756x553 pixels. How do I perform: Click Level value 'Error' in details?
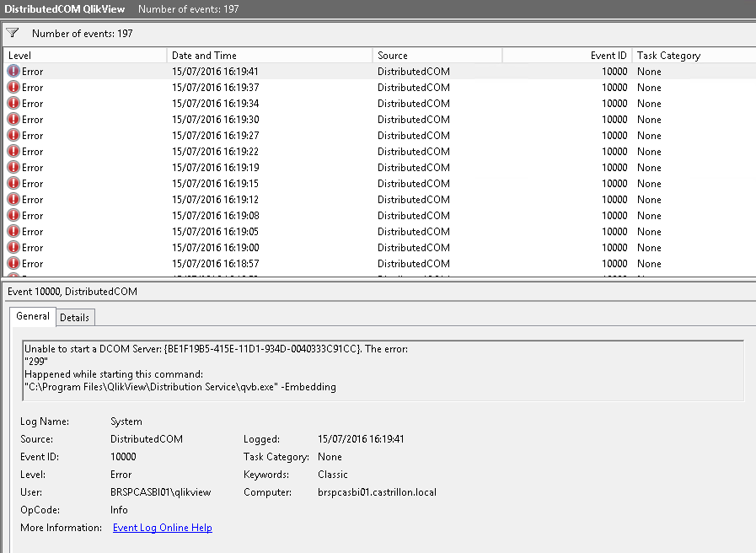[121, 475]
